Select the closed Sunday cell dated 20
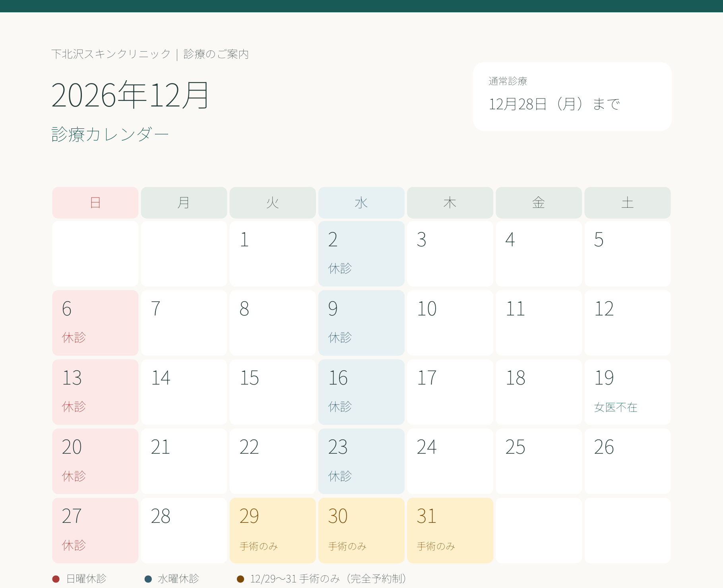 [x=95, y=461]
